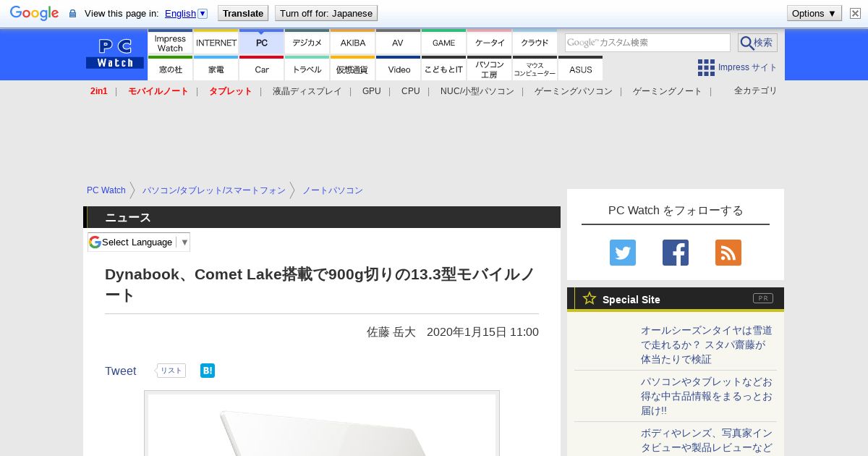Click Turn off for: Japanese button
Viewport: 868px width, 456px height.
coord(326,13)
